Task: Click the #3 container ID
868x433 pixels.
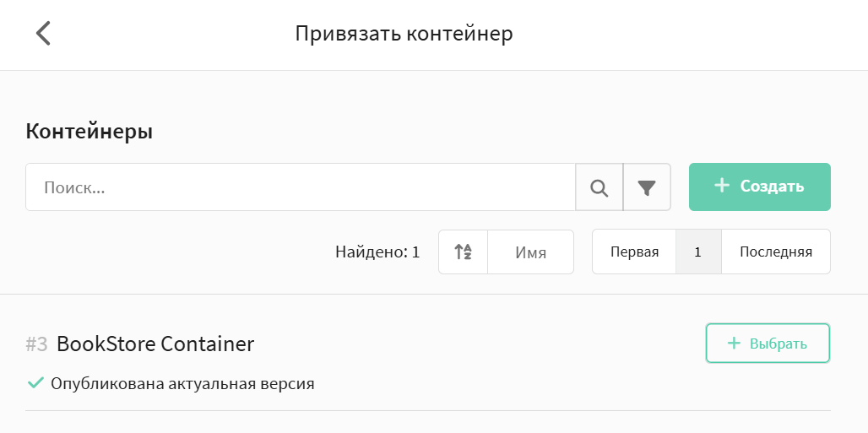Action: tap(36, 344)
